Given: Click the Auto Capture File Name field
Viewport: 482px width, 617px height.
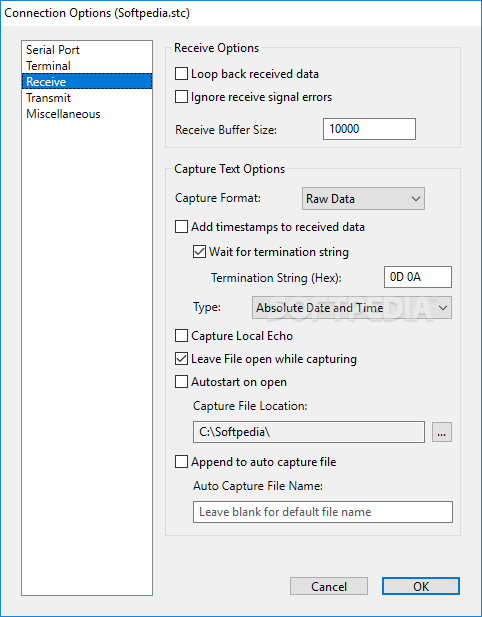Looking at the screenshot, I should coord(323,512).
